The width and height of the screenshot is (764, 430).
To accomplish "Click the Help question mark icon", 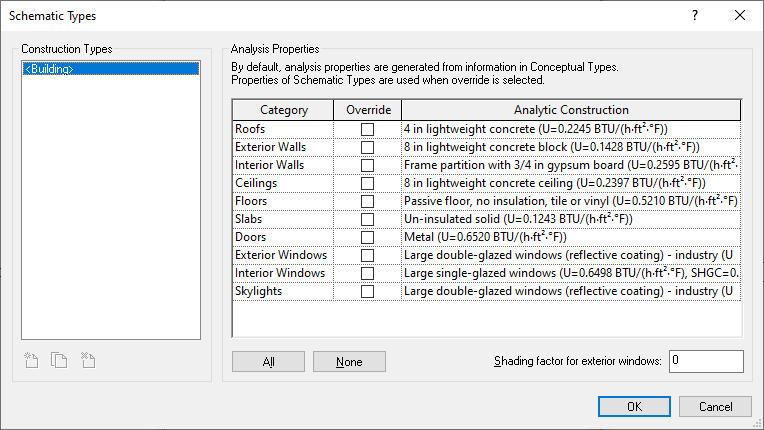I will pyautogui.click(x=695, y=15).
